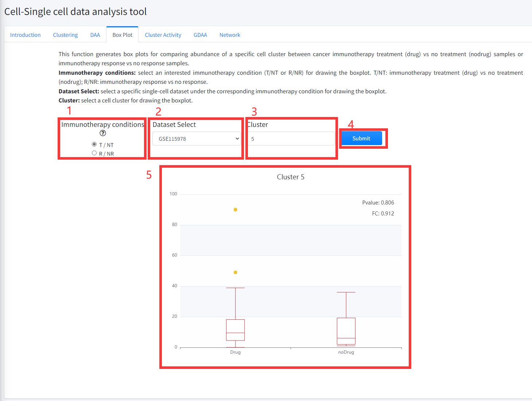Click the Drug box in the plot
The height and width of the screenshot is (401, 532).
(236, 330)
